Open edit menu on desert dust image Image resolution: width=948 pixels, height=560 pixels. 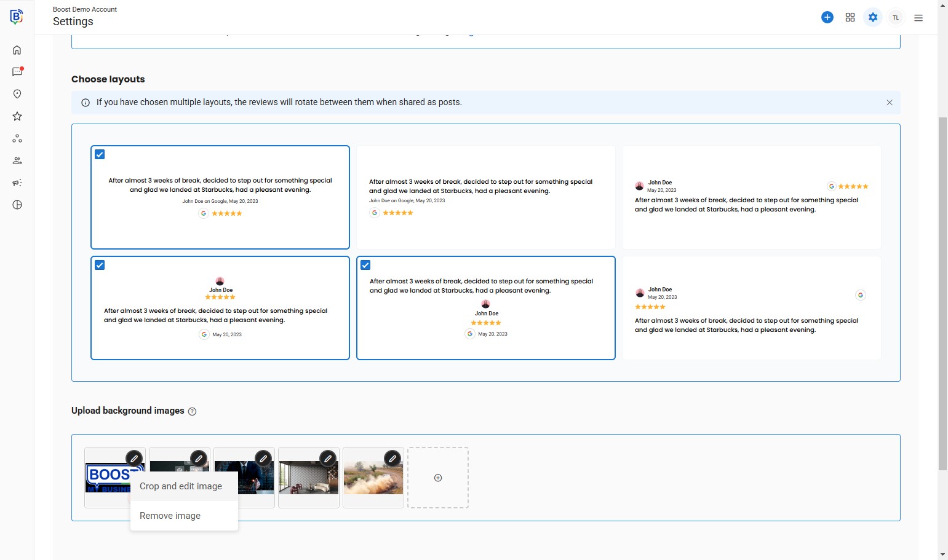coord(392,458)
